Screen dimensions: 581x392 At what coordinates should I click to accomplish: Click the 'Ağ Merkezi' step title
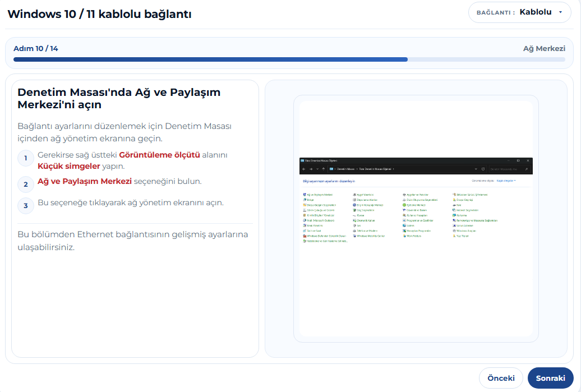544,49
